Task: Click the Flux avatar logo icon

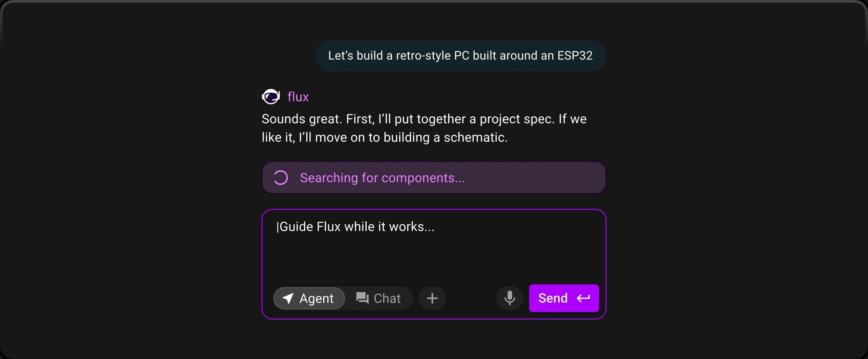Action: (271, 97)
